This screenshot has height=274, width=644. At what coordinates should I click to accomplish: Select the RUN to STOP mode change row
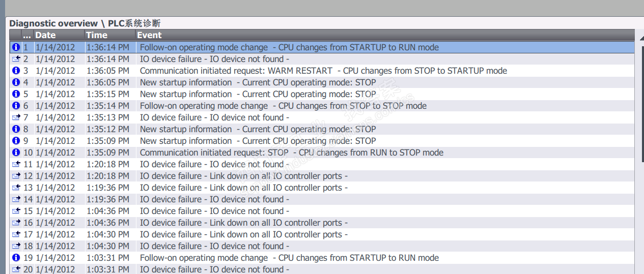coord(291,153)
